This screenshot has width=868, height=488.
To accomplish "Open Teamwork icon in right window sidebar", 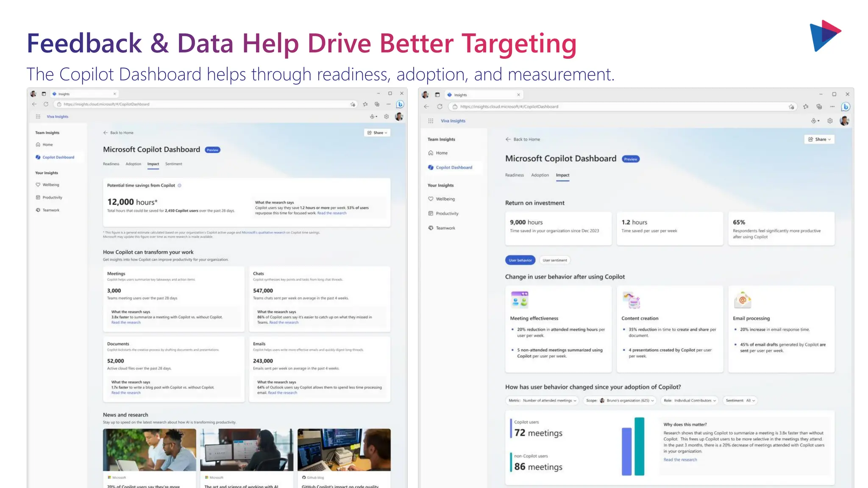I will (x=431, y=228).
